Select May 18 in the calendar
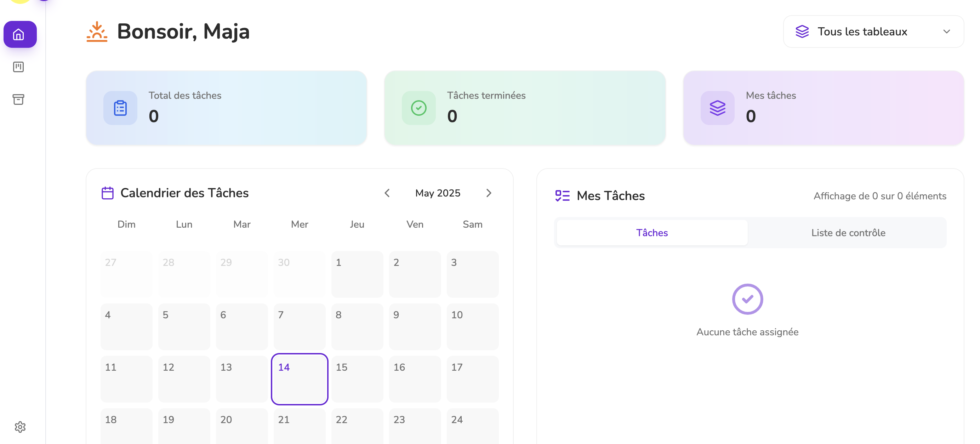 click(126, 426)
